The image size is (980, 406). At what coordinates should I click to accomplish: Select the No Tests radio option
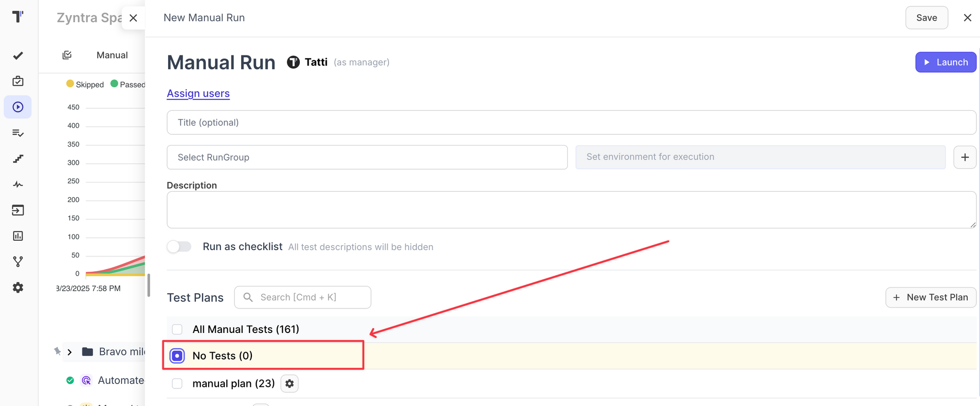tap(177, 355)
